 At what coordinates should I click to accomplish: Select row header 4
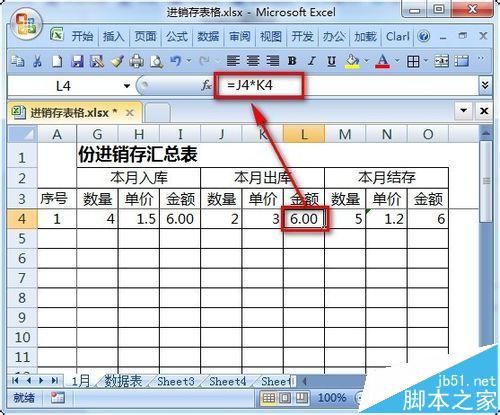(22, 219)
